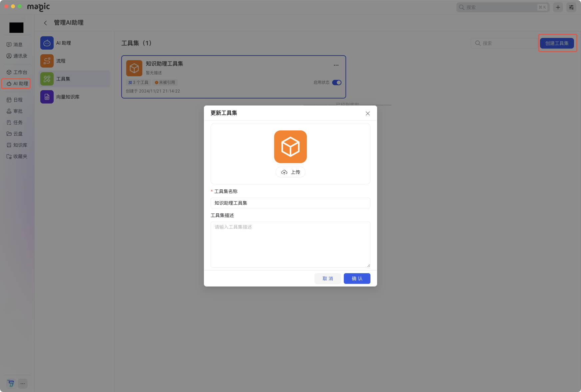Image resolution: width=581 pixels, height=392 pixels.
Task: Open the settings sliders icon top right
Action: point(571,7)
